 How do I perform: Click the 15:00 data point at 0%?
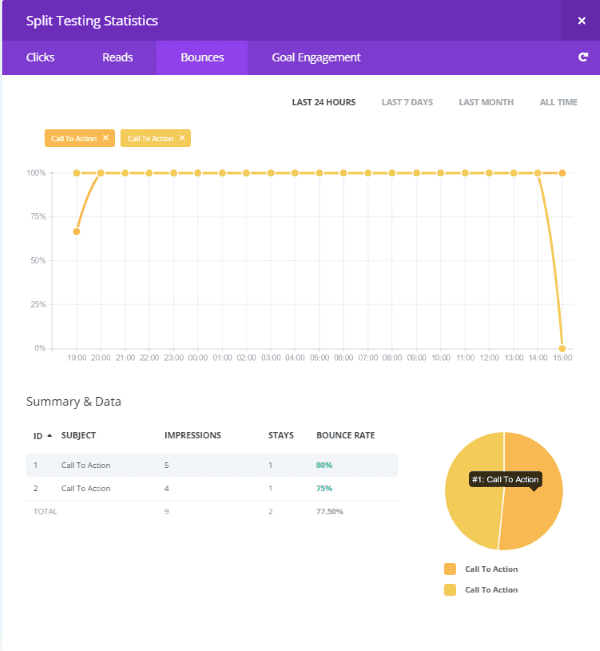click(562, 348)
